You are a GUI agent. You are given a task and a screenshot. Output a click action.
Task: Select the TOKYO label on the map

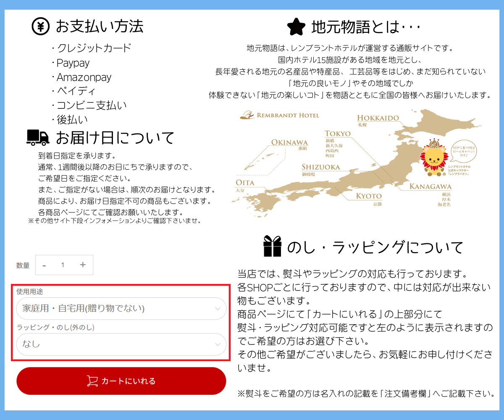pyautogui.click(x=337, y=134)
